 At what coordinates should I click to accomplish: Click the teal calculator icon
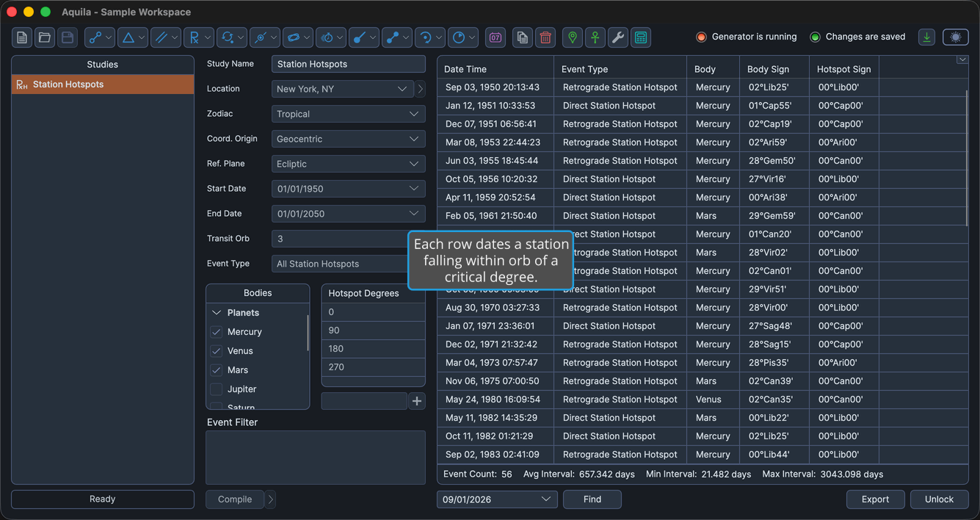pos(641,37)
